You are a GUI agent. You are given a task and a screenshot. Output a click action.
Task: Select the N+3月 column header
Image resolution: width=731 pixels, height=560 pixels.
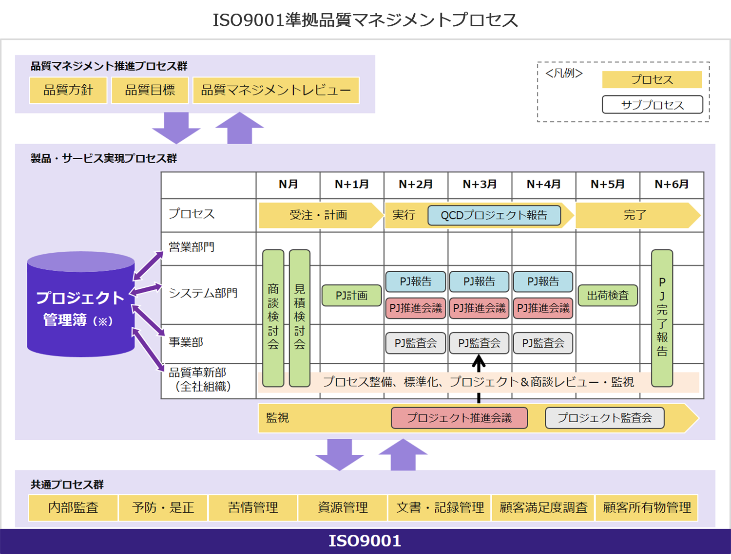tap(480, 185)
